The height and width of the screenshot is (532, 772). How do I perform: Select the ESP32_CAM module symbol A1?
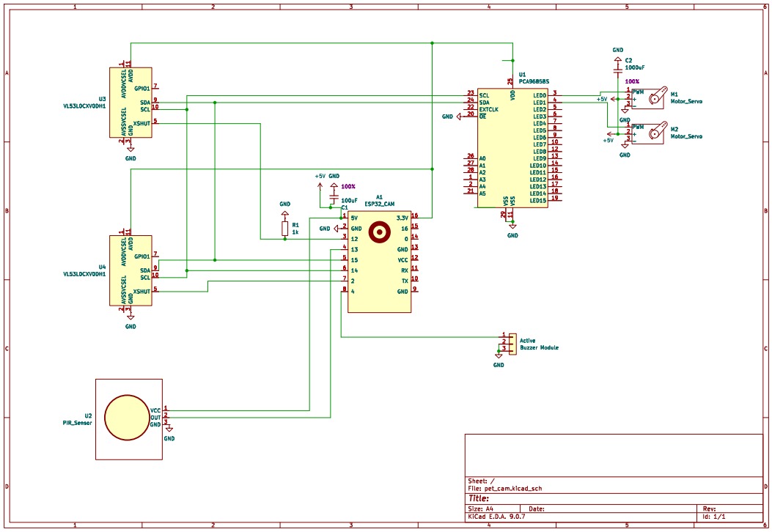(379, 262)
